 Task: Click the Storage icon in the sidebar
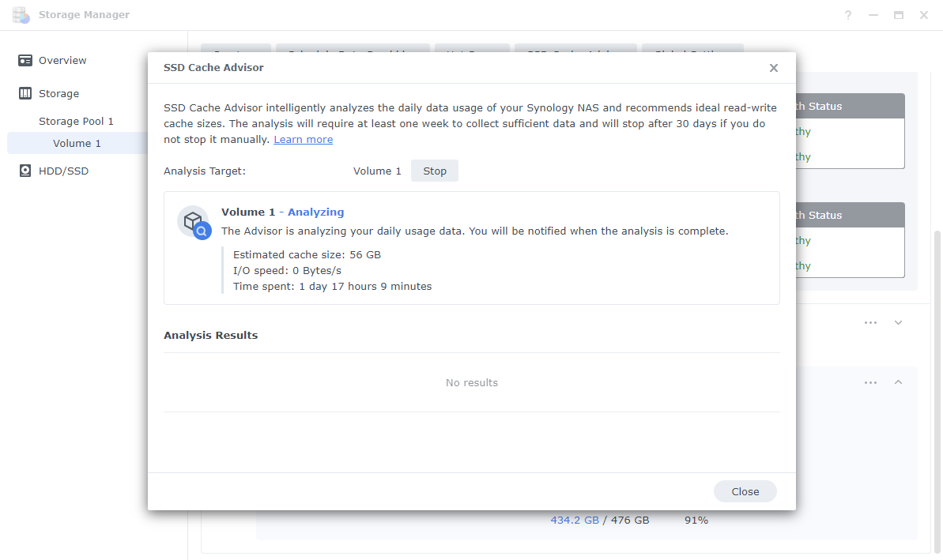pyautogui.click(x=25, y=93)
